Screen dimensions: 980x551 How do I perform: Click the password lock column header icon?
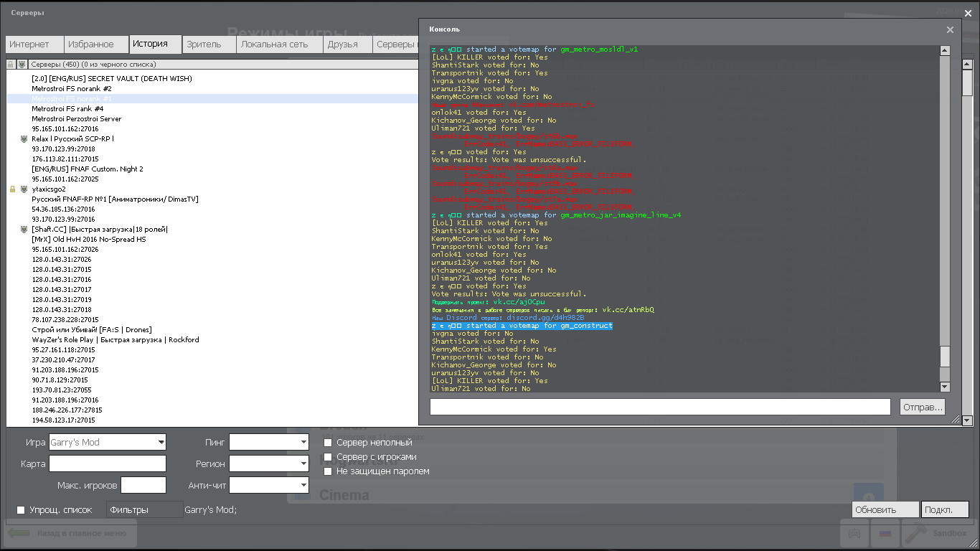(11, 65)
